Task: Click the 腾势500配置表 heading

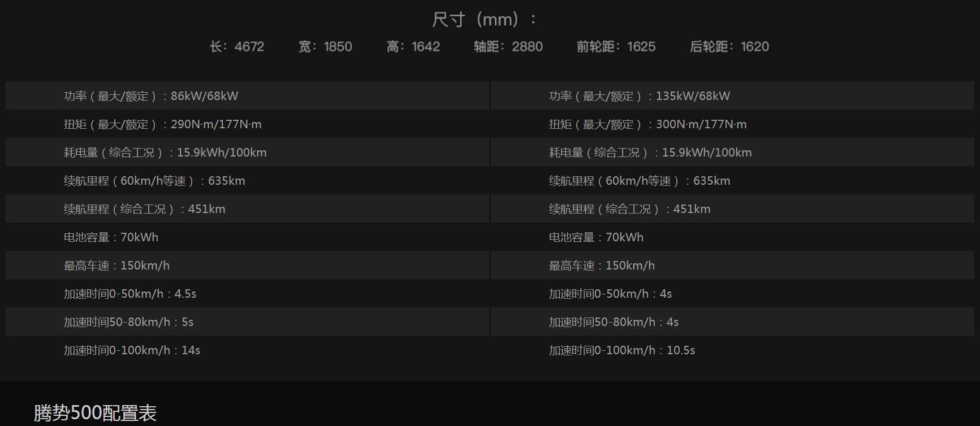Action: [x=95, y=413]
